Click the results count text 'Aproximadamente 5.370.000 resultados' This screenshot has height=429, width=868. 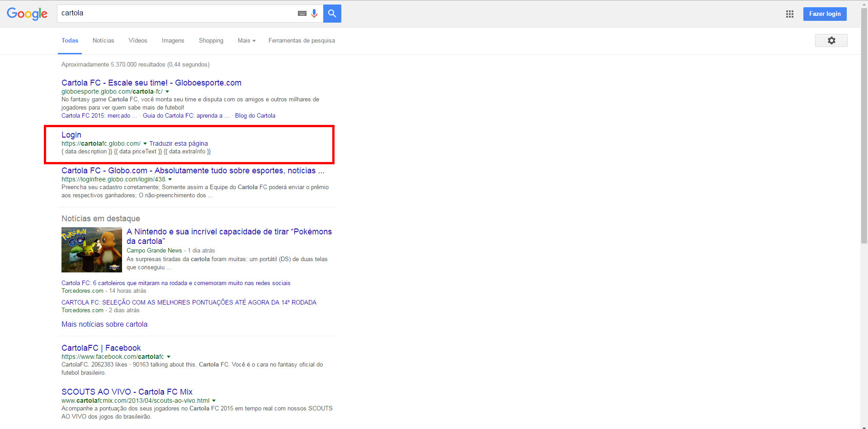[113, 65]
